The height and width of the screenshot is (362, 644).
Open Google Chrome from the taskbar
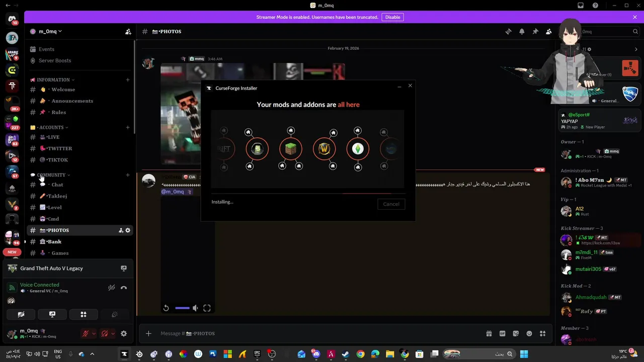click(x=360, y=354)
